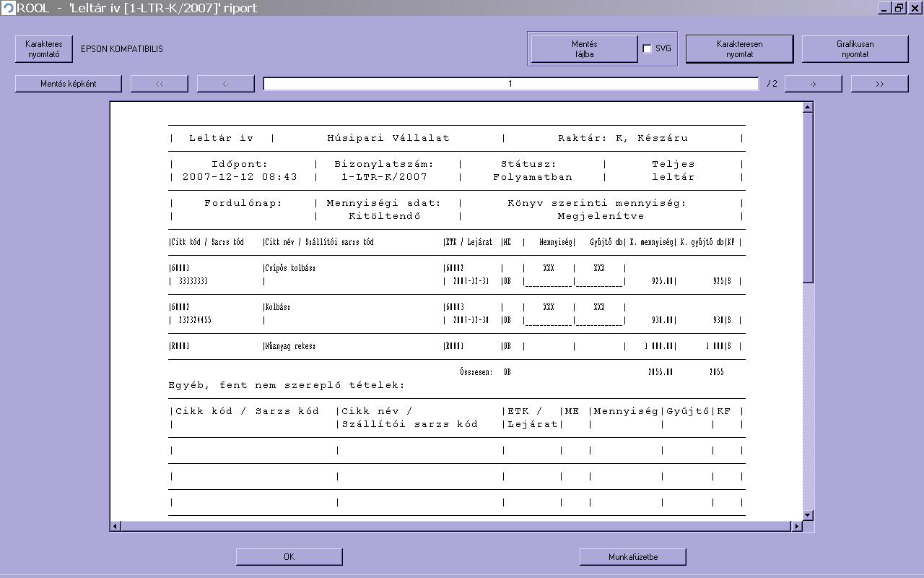Click the Karakteres nyomtató button

pos(44,49)
